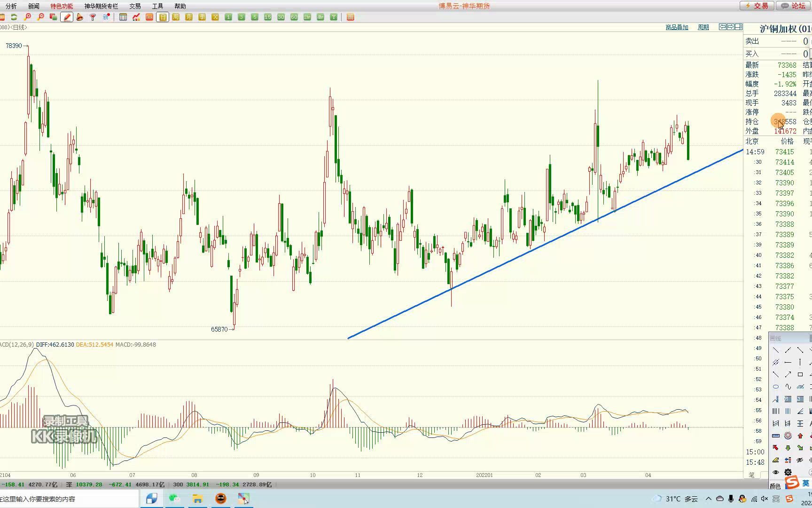
Task: Select the yearly Y period button
Action: click(x=334, y=17)
